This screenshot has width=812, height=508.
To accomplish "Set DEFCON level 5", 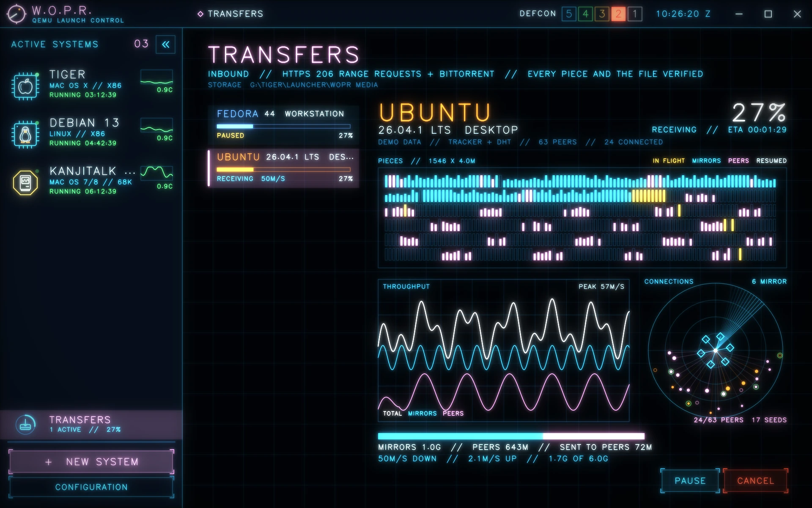I will tap(569, 14).
